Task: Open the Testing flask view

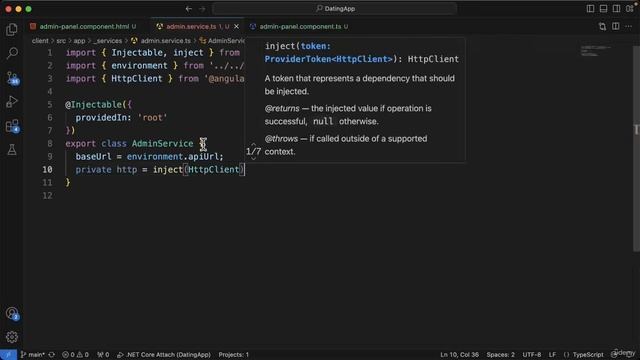Action: [12, 150]
